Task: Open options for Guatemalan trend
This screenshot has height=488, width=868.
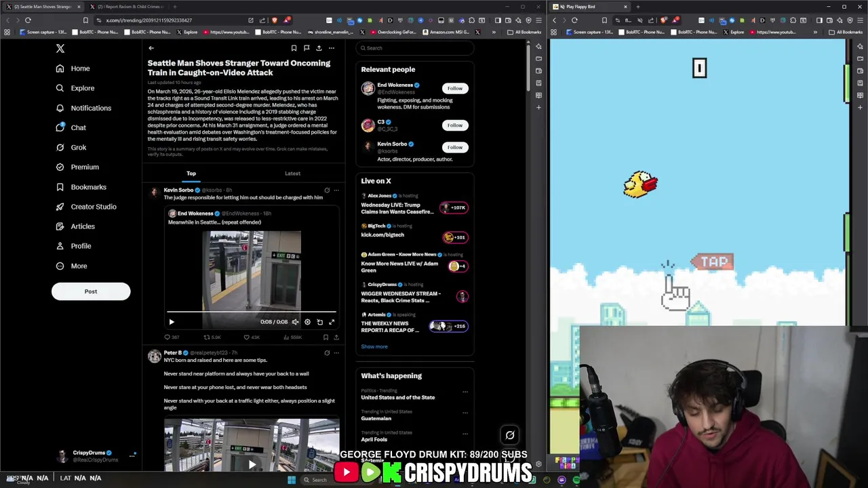Action: 465,412
